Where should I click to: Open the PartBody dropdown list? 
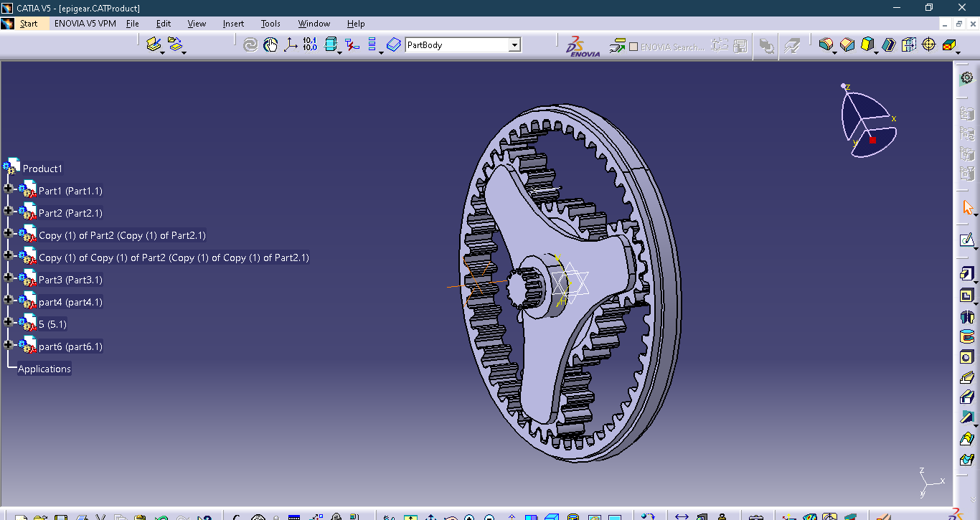(514, 44)
